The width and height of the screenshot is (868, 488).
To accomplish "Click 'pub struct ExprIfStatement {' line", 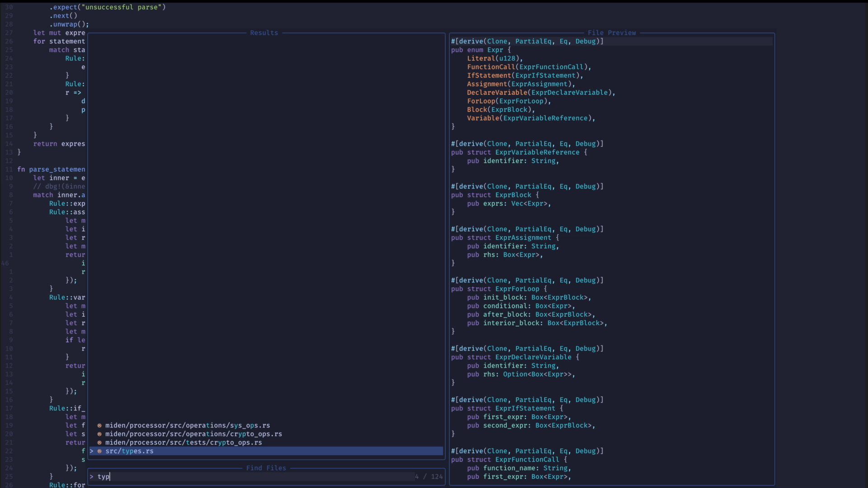I will (x=507, y=408).
